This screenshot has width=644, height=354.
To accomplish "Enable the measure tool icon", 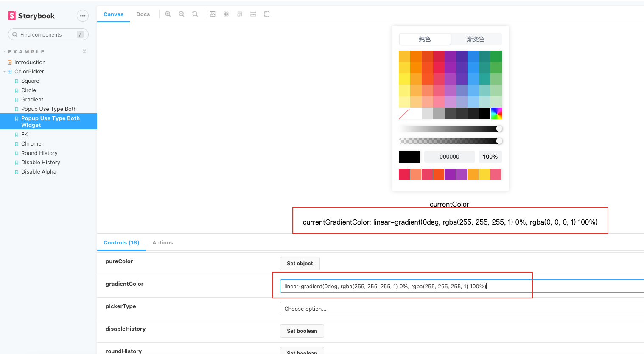I will (x=253, y=14).
